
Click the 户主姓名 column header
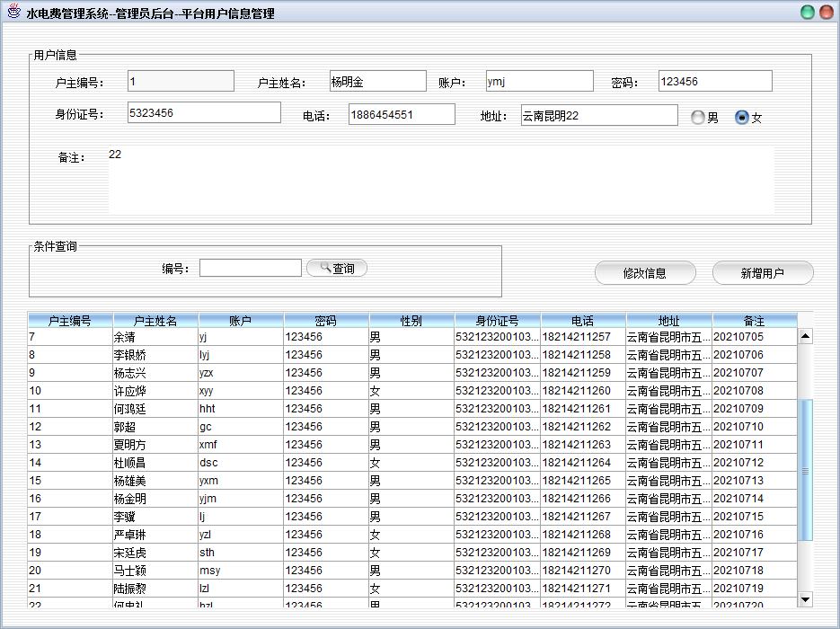[x=156, y=321]
